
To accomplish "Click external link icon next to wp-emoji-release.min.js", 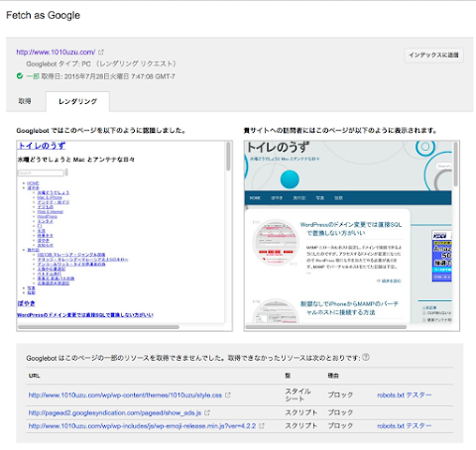I will (262, 426).
